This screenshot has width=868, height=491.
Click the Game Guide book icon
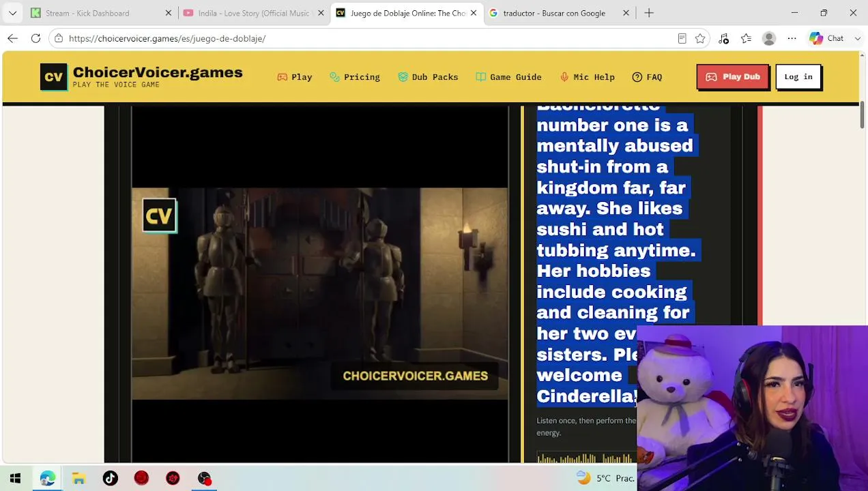coord(480,77)
